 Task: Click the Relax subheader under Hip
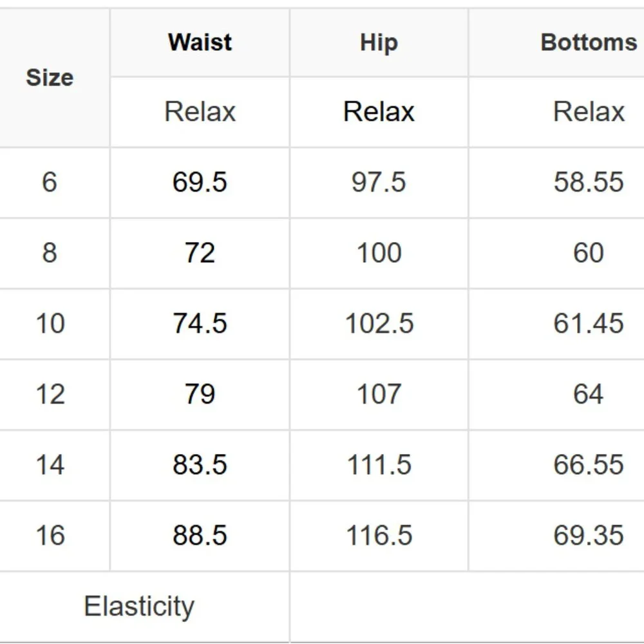379,111
